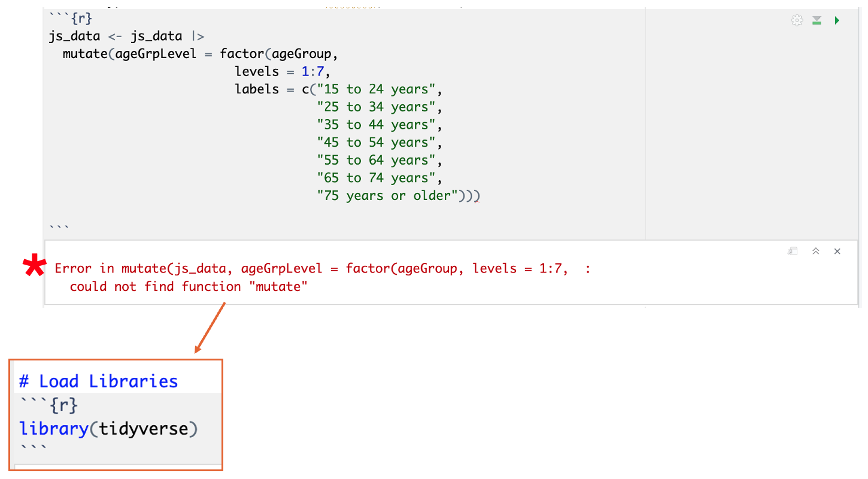This screenshot has height=479, width=868.
Task: Click the "# Load Libraries" heading
Action: 99,381
